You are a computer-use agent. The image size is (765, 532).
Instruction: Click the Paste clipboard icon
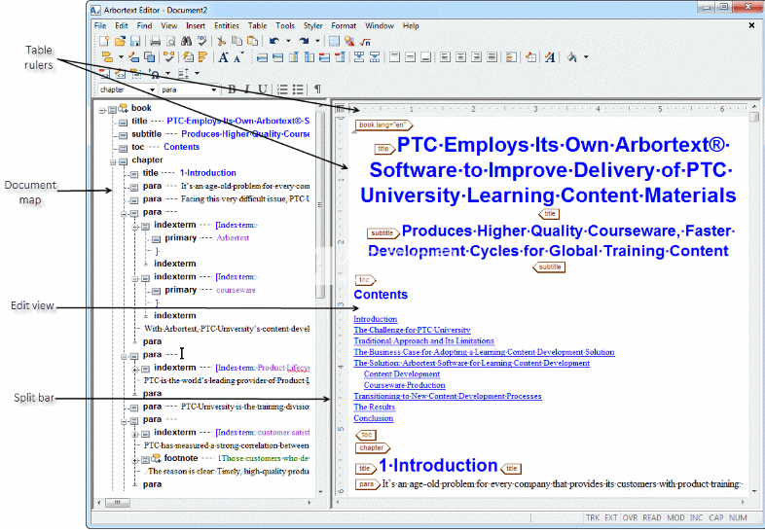coord(252,41)
